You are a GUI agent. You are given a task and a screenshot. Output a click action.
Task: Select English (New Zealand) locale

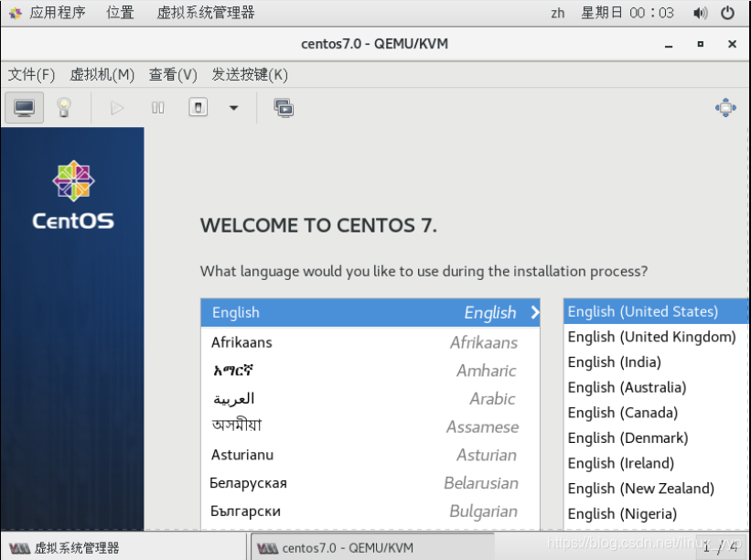(656, 489)
